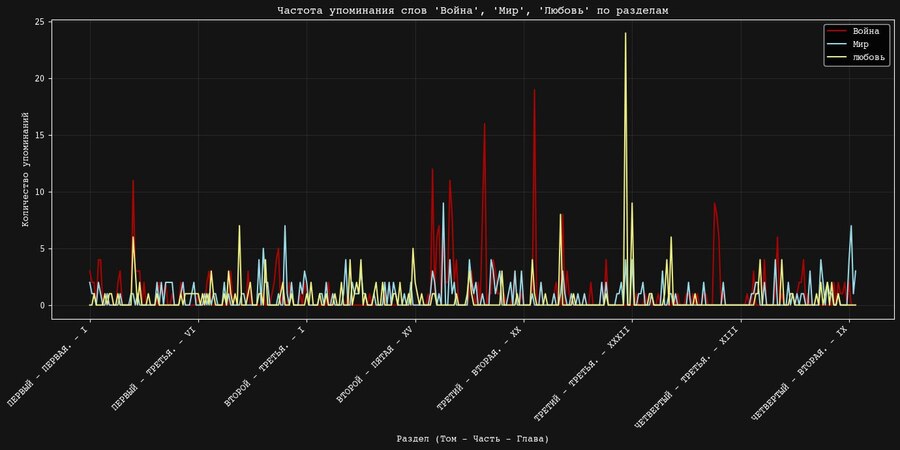This screenshot has width=900, height=450.
Task: Click y-axis tick value 10
Action: (40, 192)
